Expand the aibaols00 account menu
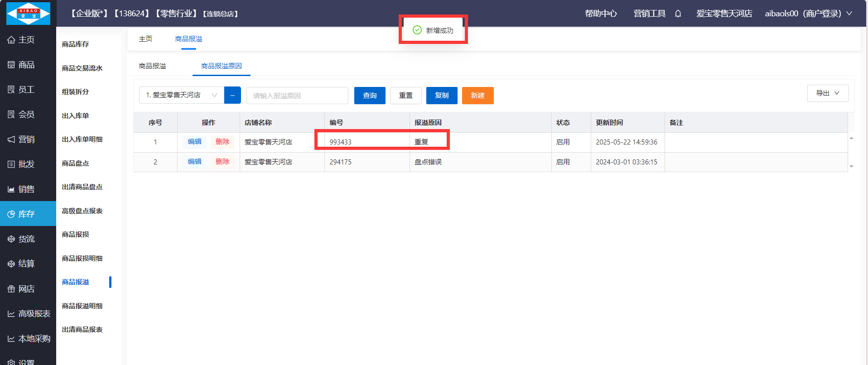 pyautogui.click(x=808, y=14)
